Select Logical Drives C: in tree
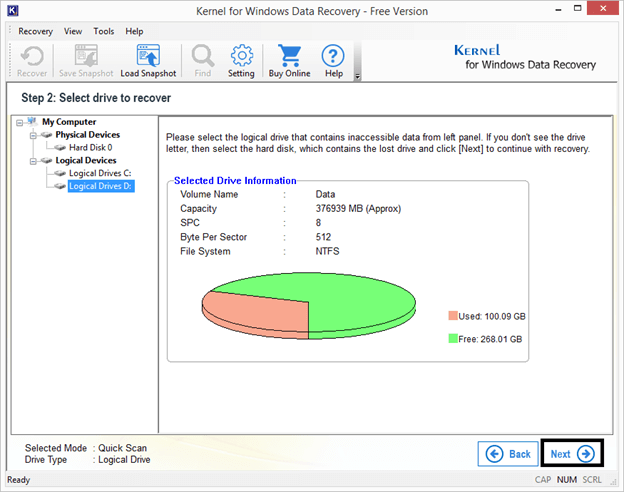 pos(100,173)
